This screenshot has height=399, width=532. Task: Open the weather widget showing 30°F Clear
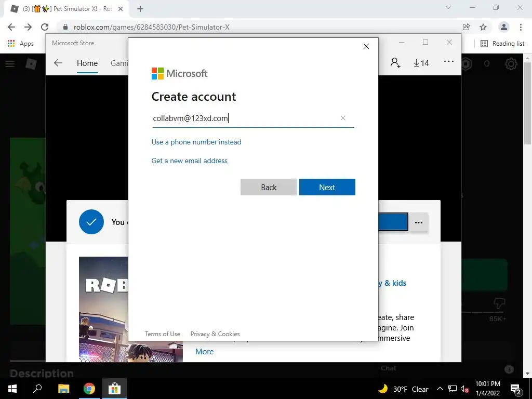click(403, 389)
